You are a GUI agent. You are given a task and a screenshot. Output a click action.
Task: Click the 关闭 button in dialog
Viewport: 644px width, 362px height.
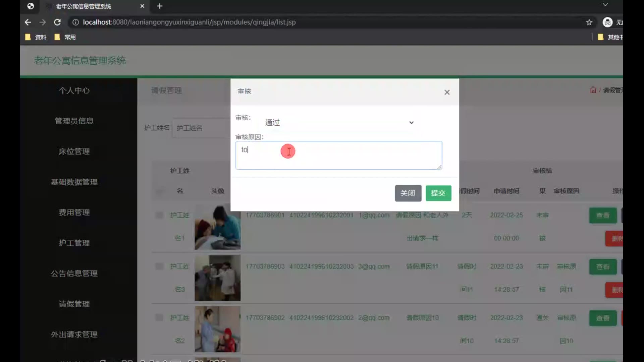408,193
